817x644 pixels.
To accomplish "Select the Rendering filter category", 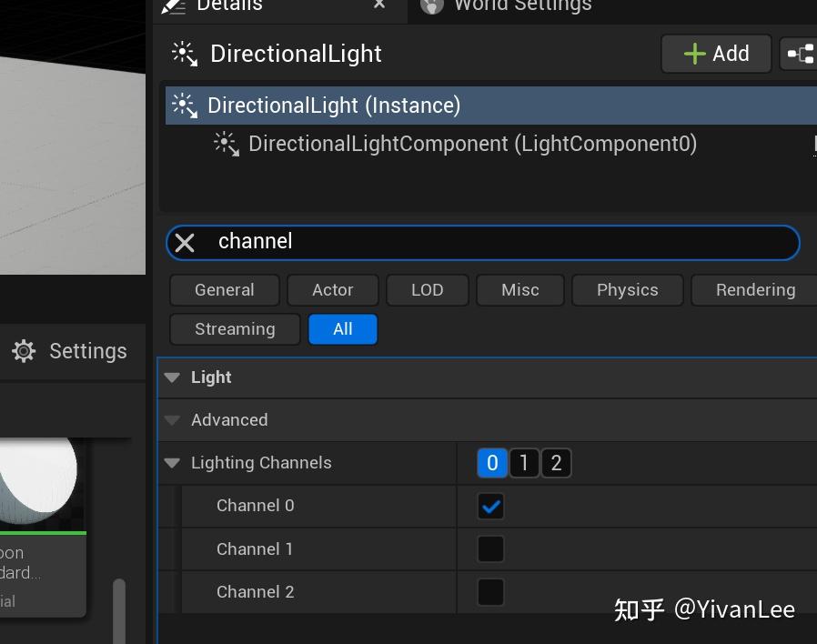I will 754,290.
